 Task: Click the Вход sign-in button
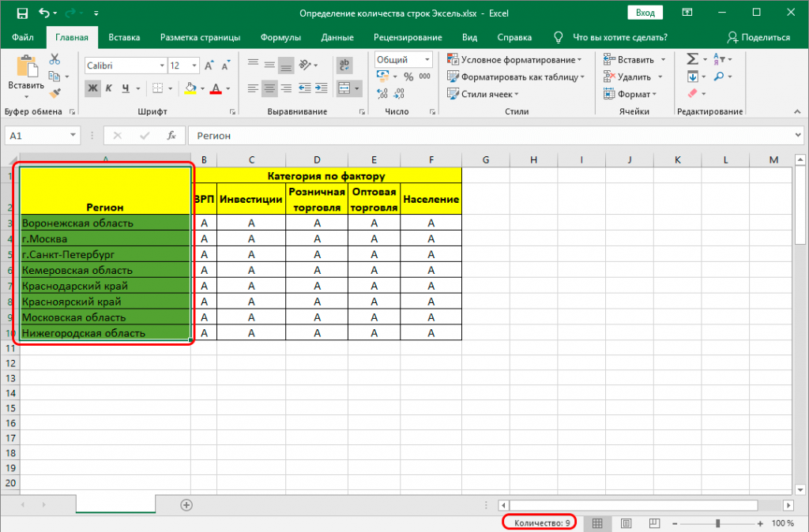coord(645,13)
